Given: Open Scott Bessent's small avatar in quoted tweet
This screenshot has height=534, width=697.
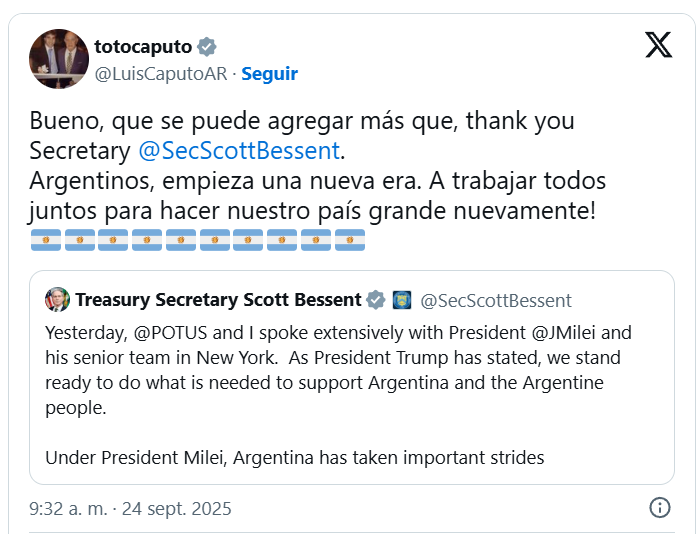Looking at the screenshot, I should [57, 299].
